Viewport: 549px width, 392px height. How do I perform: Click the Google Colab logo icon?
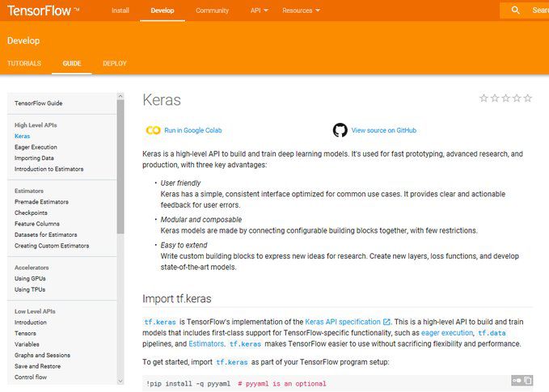coord(153,130)
